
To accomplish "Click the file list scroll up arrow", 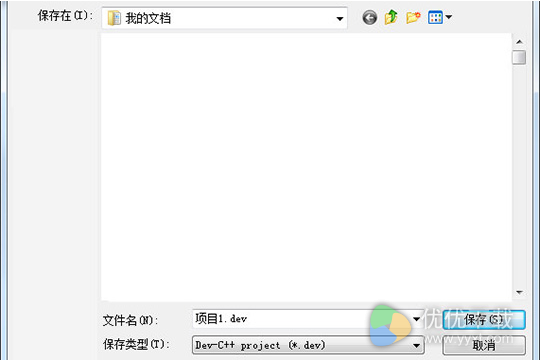I will [x=519, y=42].
